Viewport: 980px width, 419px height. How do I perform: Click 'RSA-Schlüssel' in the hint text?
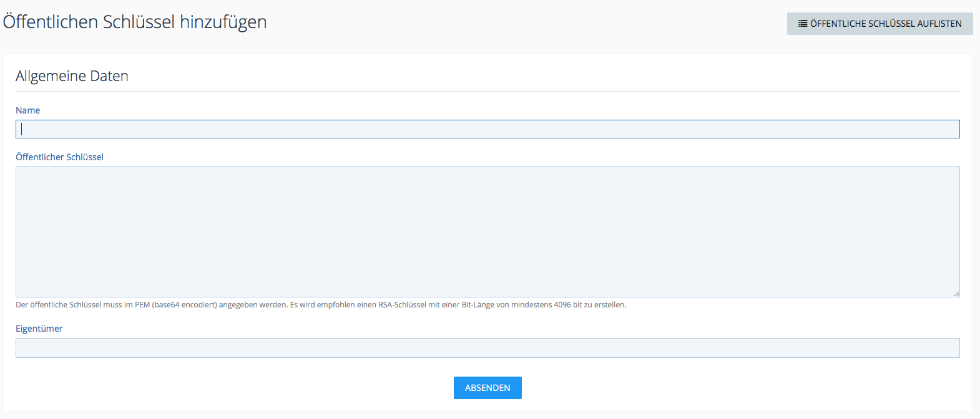pos(402,305)
